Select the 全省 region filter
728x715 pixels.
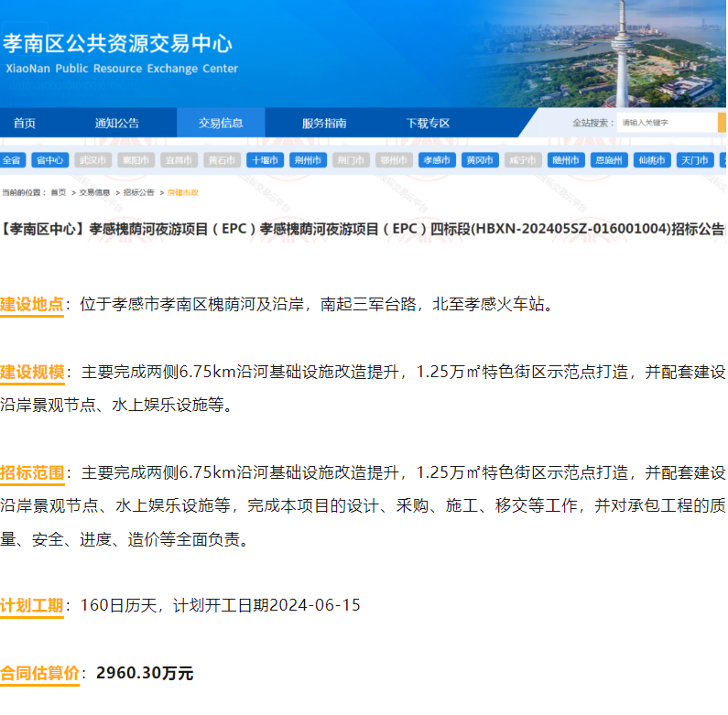point(12,160)
